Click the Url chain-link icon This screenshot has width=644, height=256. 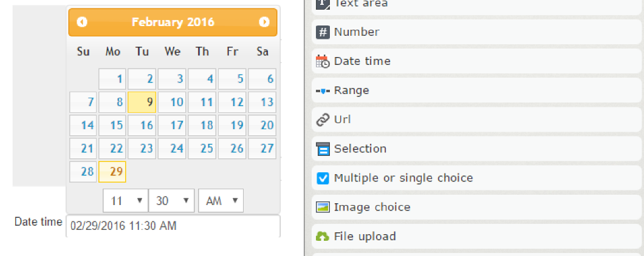323,120
